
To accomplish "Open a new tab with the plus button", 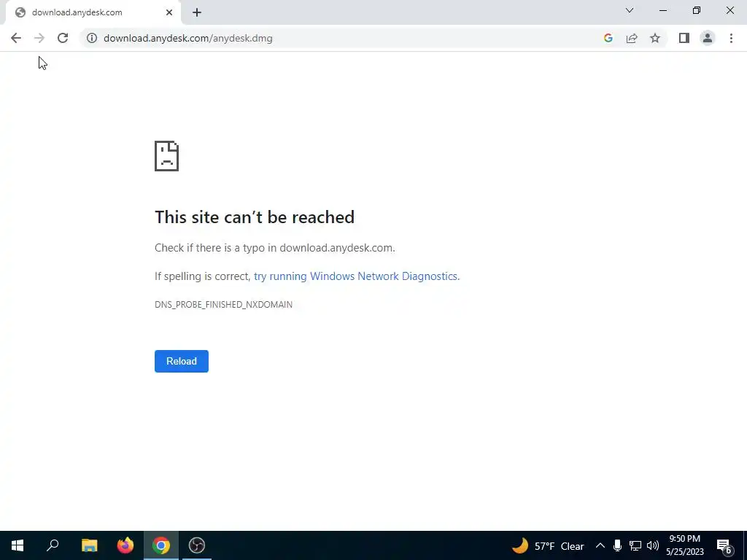I will [197, 12].
